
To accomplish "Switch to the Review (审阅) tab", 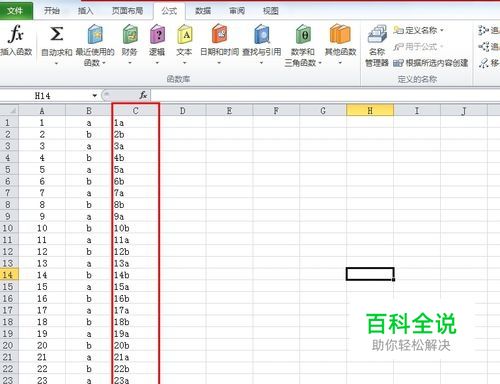I will 237,11.
